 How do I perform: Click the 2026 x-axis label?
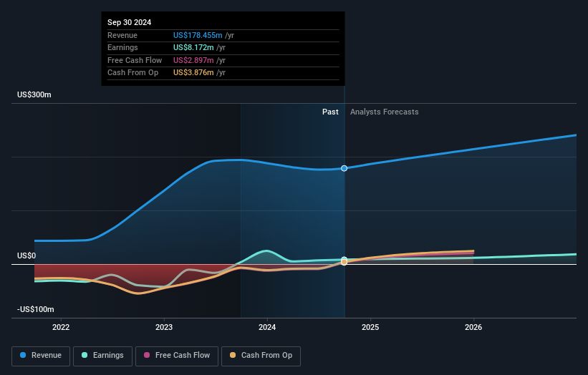point(473,327)
